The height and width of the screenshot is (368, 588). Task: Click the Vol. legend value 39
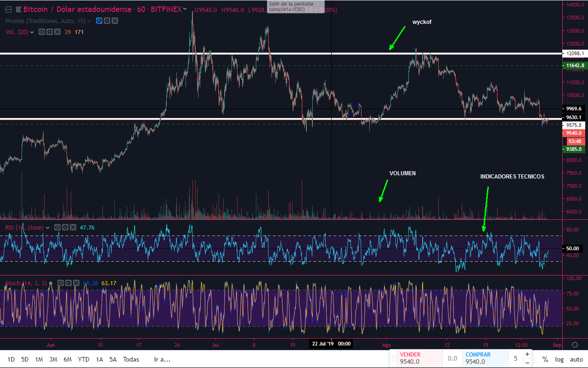click(x=68, y=32)
